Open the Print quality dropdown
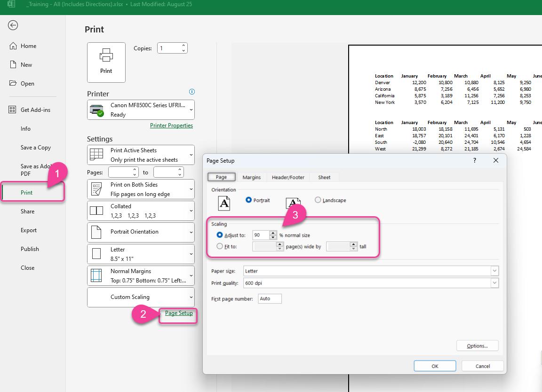Viewport: 542px width, 392px height. point(494,283)
